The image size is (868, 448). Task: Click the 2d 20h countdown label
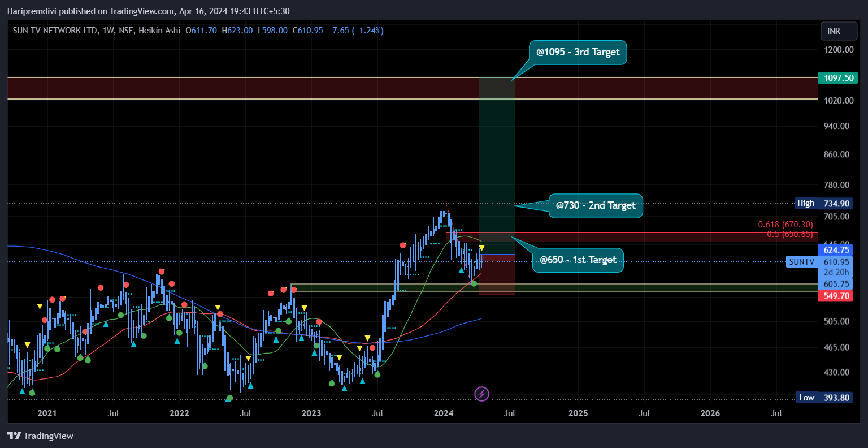[836, 273]
